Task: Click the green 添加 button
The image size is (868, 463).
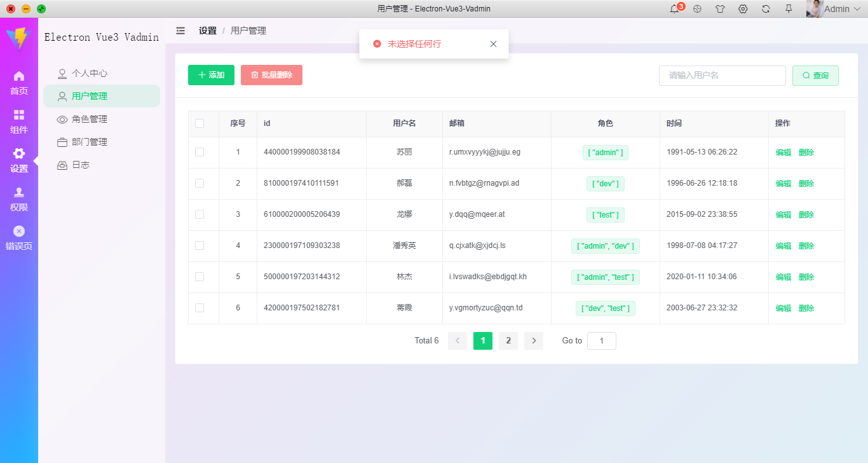Action: (x=211, y=75)
